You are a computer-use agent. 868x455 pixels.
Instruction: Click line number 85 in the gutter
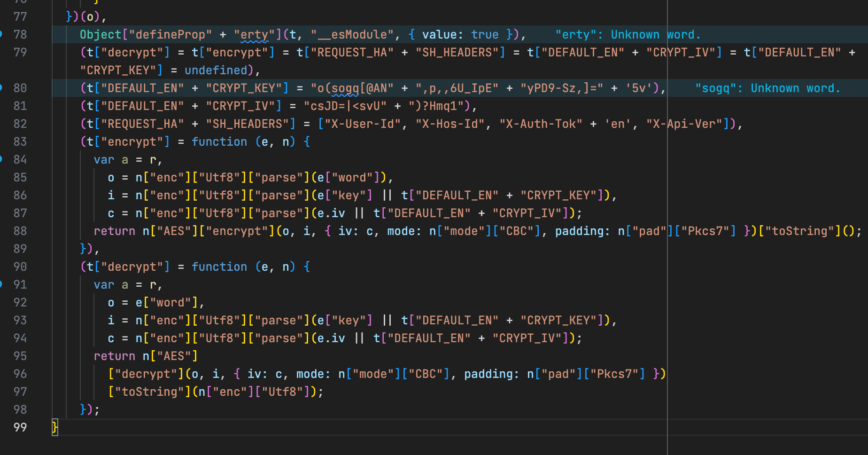point(20,177)
